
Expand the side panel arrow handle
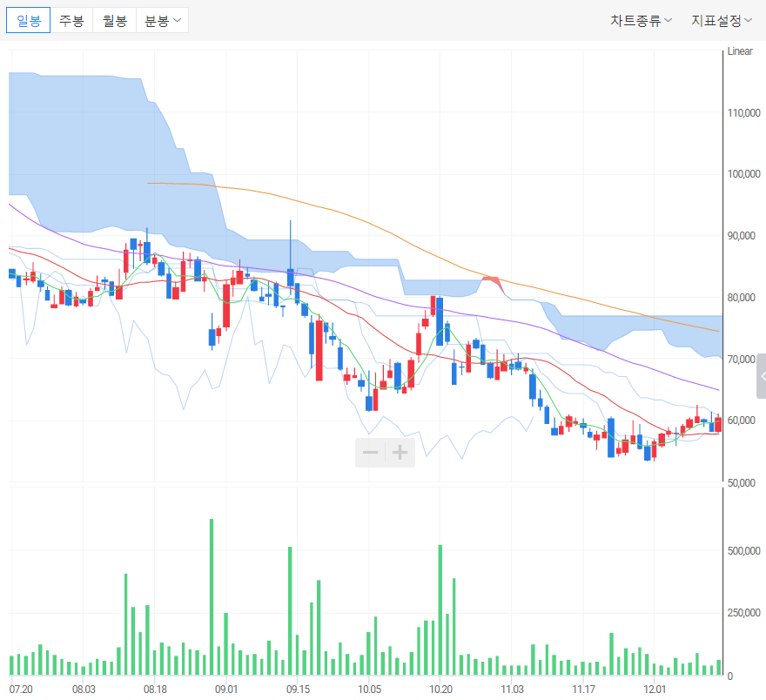(762, 376)
